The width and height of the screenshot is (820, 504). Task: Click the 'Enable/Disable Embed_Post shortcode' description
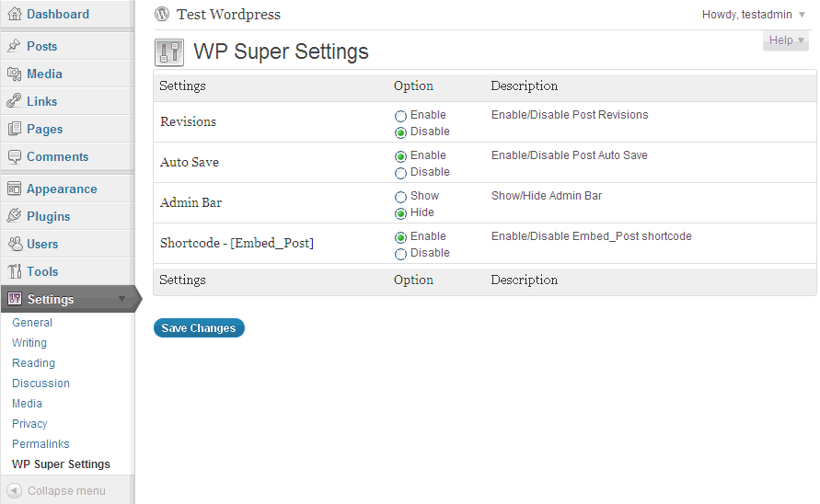(592, 236)
